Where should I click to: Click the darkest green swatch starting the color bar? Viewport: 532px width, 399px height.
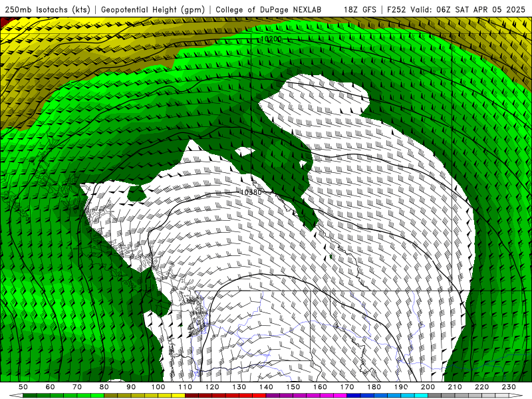click(29, 396)
